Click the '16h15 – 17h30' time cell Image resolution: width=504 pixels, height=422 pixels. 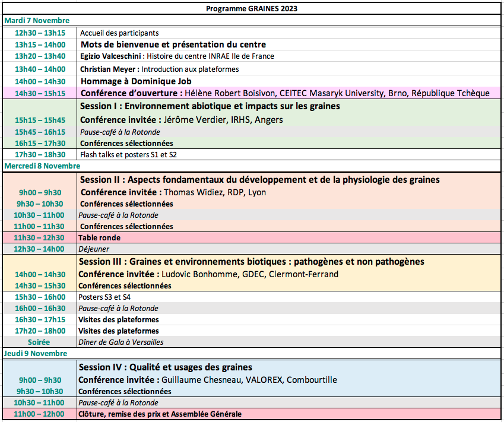point(40,144)
